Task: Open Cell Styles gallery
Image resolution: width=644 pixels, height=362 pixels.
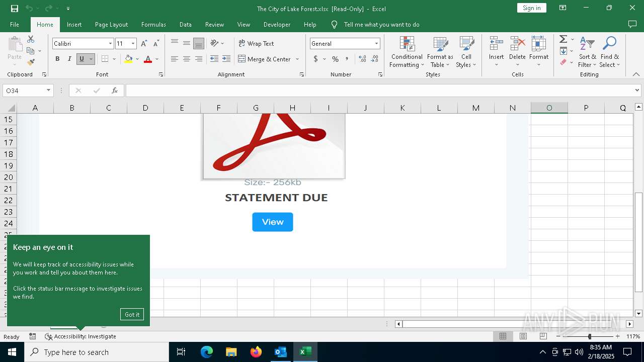Action: (466, 52)
